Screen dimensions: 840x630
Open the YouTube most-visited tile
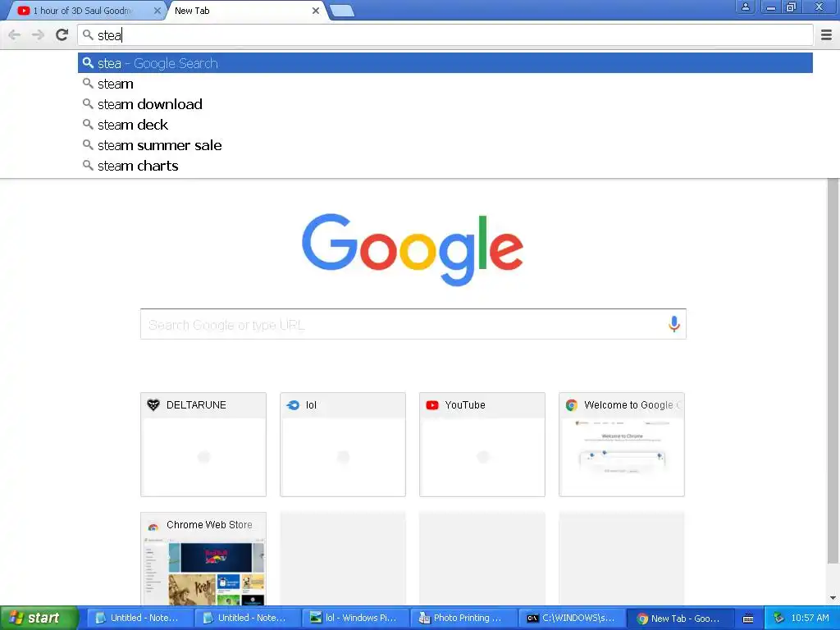click(x=482, y=444)
